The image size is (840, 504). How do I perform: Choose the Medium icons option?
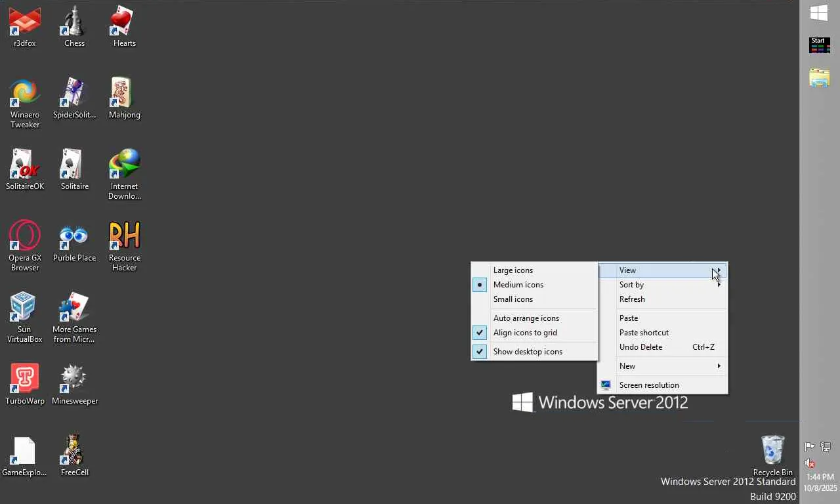pos(534,285)
